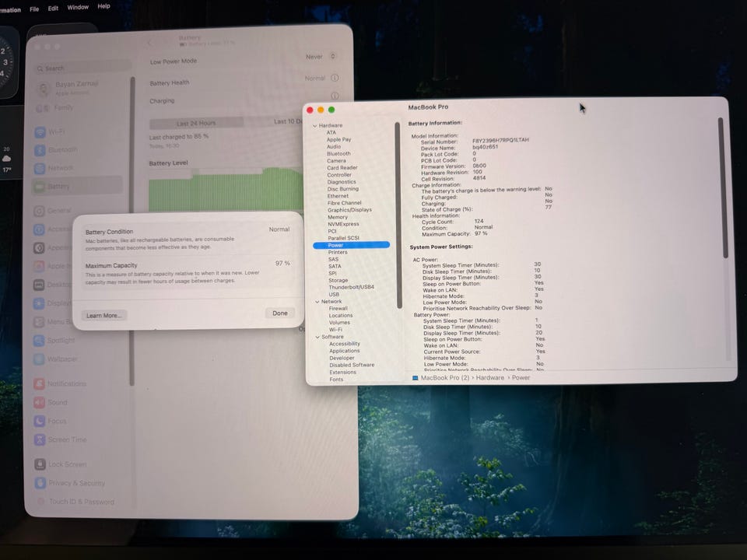Collapse the Network tree section

click(x=317, y=302)
